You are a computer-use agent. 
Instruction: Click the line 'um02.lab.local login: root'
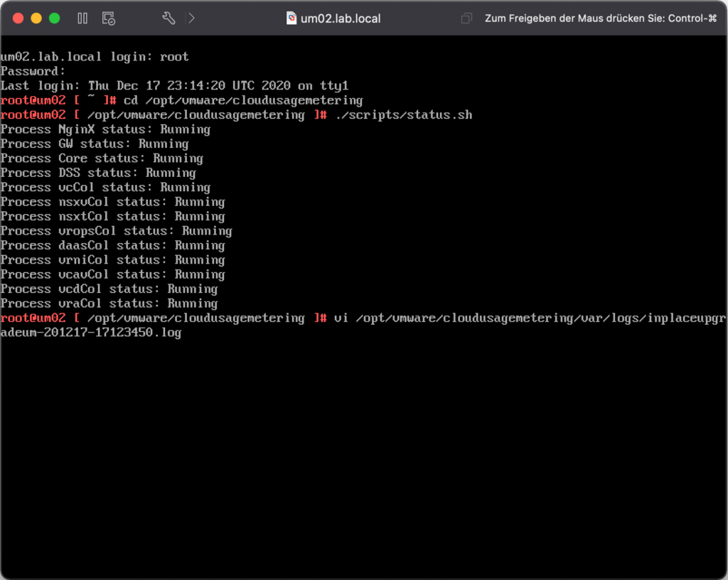95,57
